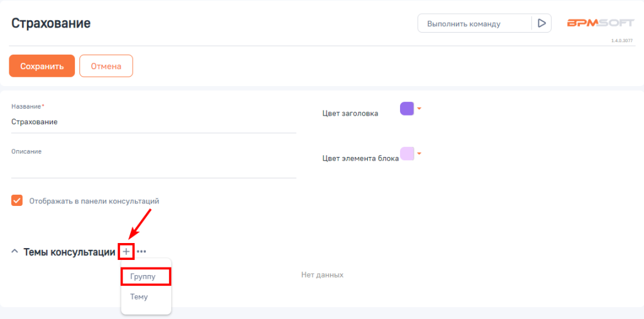The width and height of the screenshot is (644, 319).
Task: Click the Страхование page heading
Action: point(51,23)
